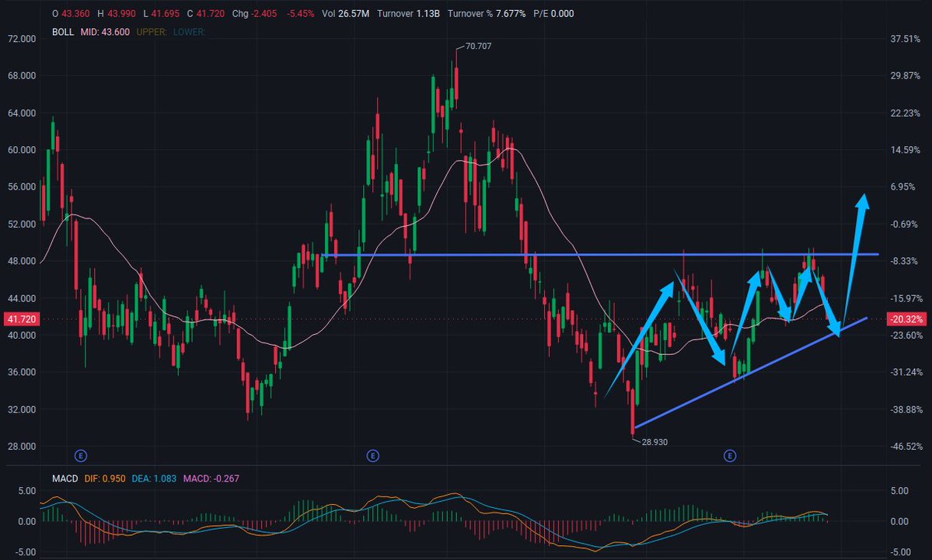Click the -8.33% percent axis label
Screen dimensions: 932x560
tap(904, 261)
